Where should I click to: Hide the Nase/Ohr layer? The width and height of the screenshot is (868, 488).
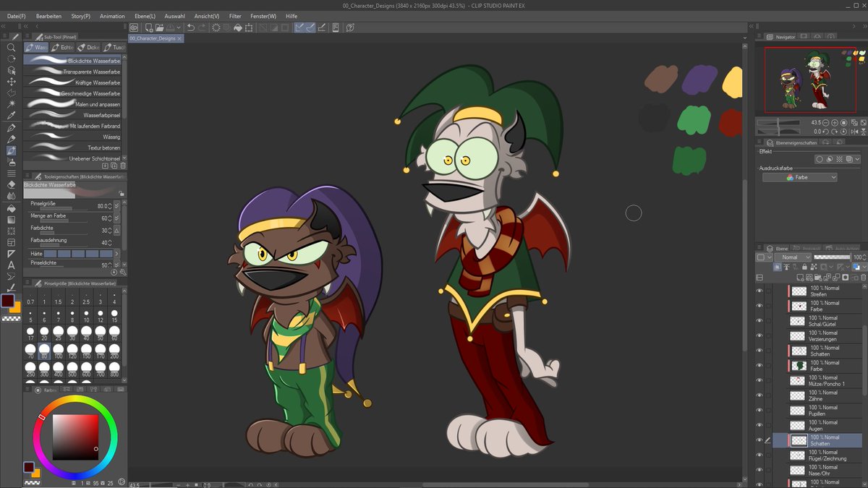759,471
